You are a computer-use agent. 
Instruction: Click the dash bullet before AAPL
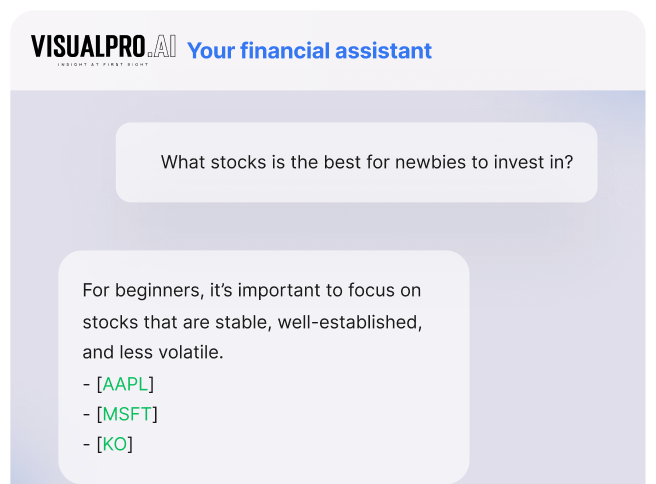[x=87, y=384]
